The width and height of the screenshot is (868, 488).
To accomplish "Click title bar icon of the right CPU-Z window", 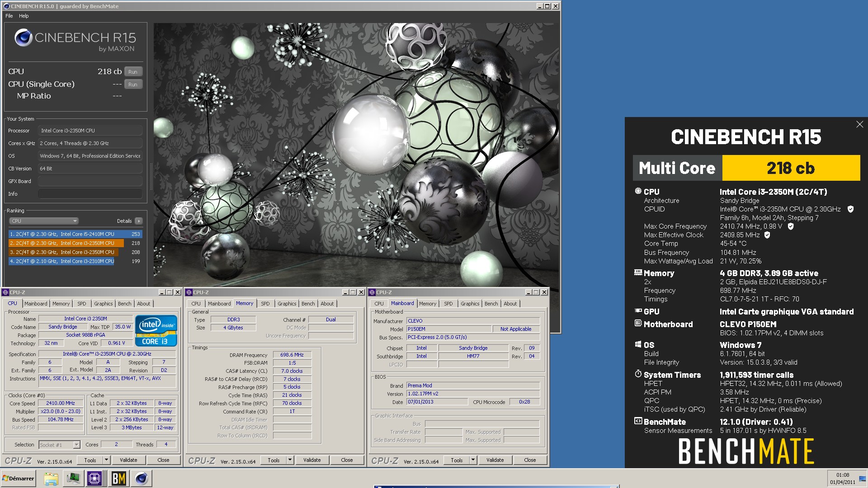I will pyautogui.click(x=373, y=292).
